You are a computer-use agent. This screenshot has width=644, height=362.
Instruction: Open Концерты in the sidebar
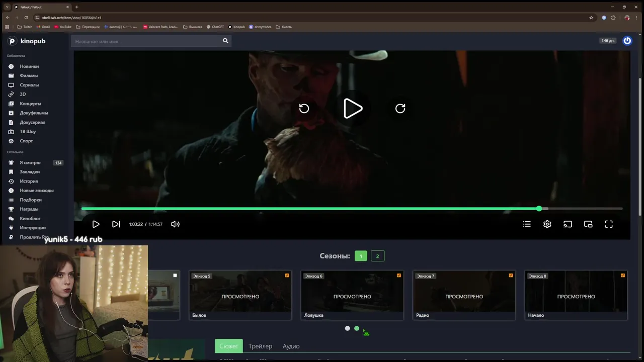pos(30,104)
